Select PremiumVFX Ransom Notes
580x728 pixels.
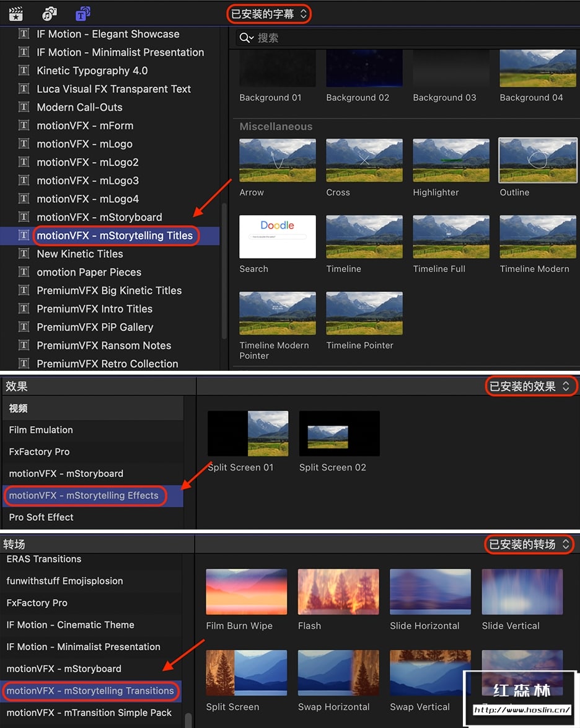104,345
